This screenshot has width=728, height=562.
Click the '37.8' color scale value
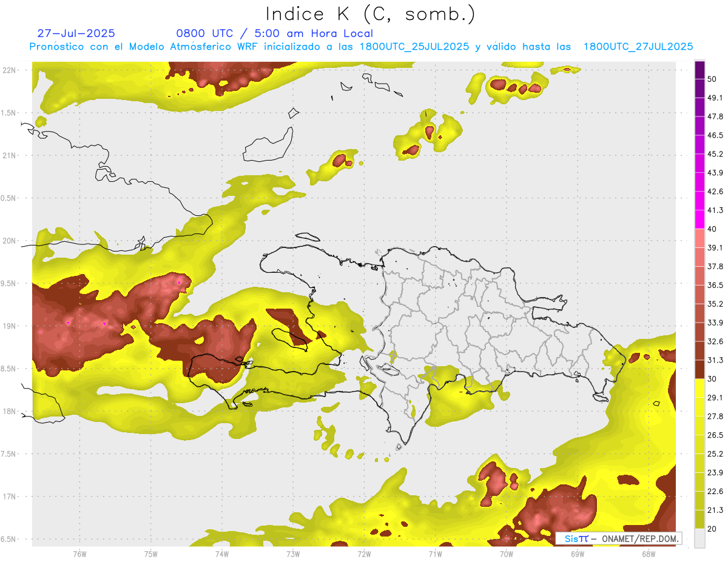click(x=715, y=266)
